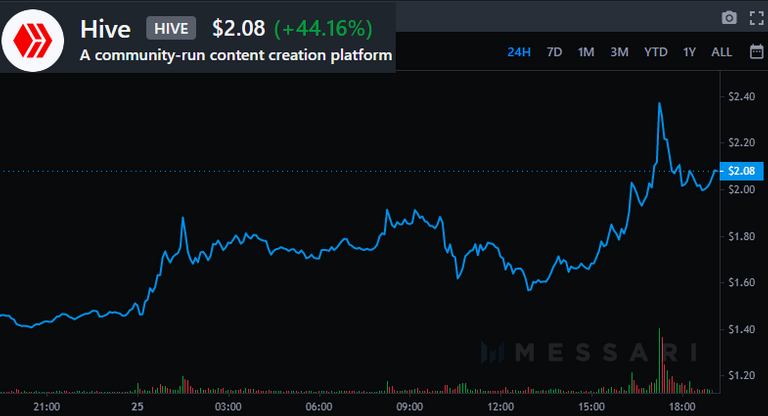Viewport: 768px width, 416px height.
Task: Click the blue $2.08 current price label on axis
Action: tap(742, 171)
